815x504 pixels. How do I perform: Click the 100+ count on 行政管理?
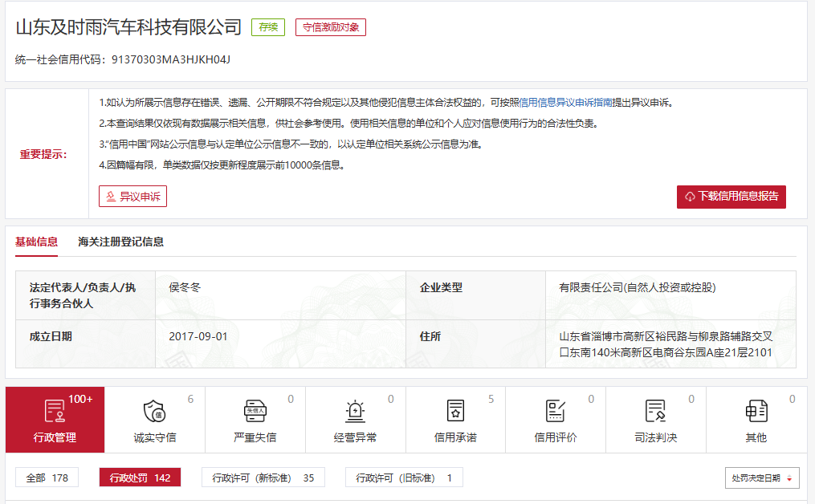(x=80, y=399)
